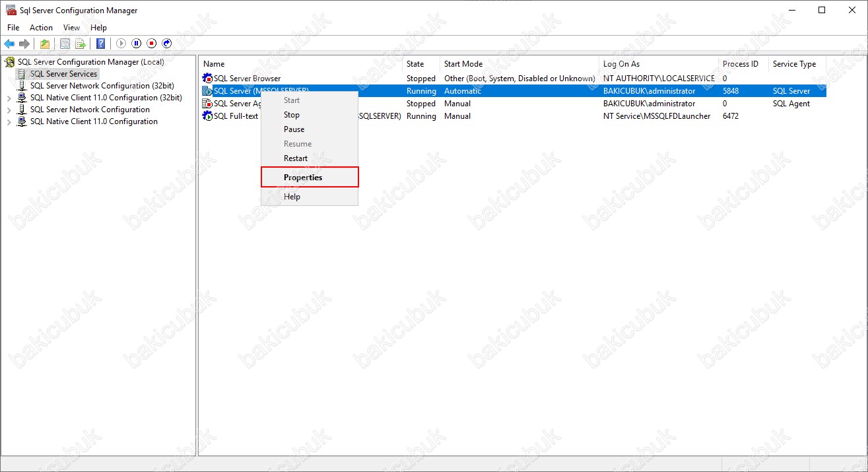Click Manual start mode of SQL Server Agent

point(457,104)
